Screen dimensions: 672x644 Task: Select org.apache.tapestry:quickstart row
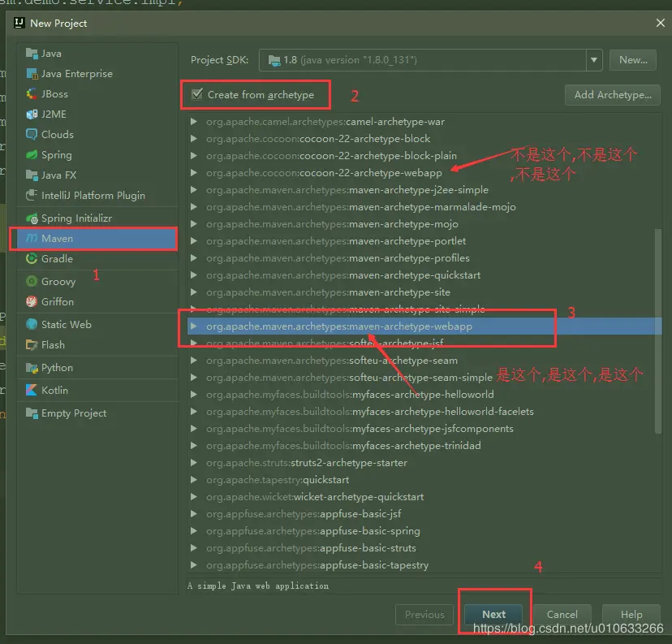424,480
